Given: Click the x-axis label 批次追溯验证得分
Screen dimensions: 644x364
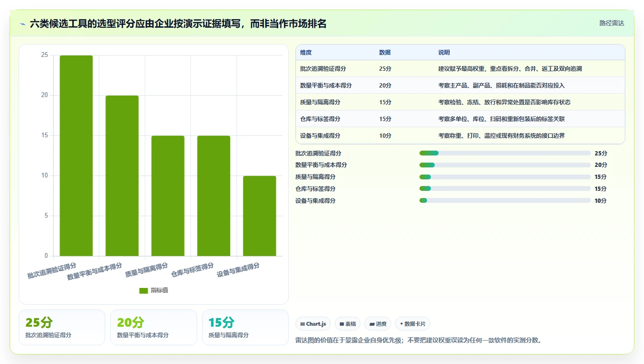Looking at the screenshot, I should pos(52,271).
